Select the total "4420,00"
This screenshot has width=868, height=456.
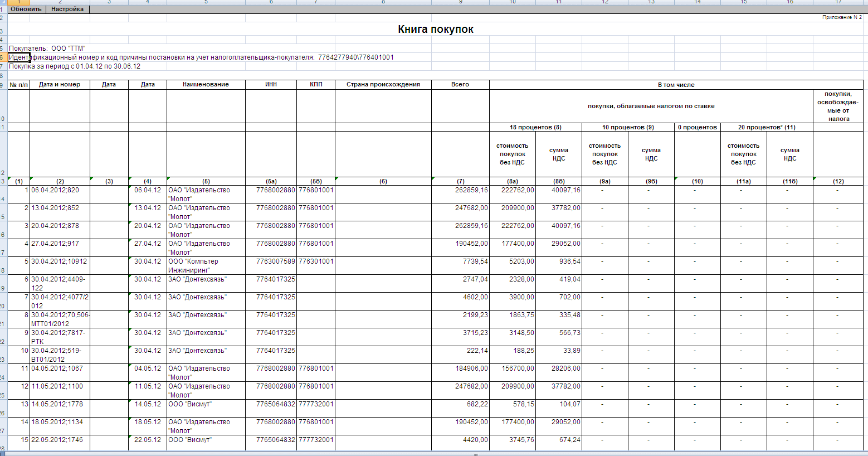click(x=460, y=443)
